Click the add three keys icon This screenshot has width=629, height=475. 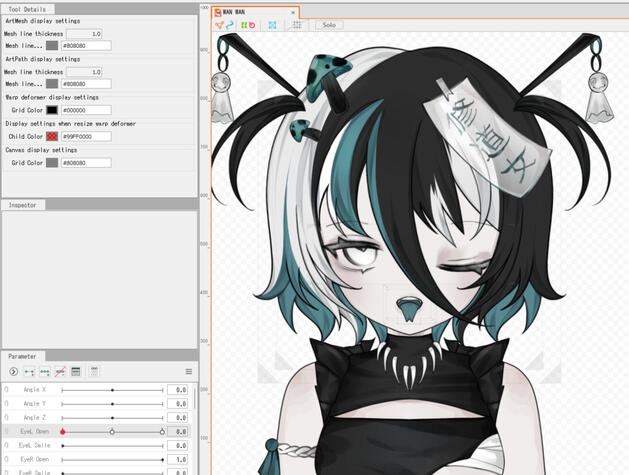click(x=45, y=371)
